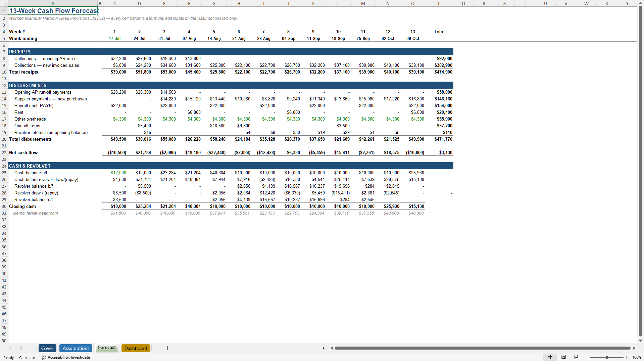Image resolution: width=644 pixels, height=361 pixels.
Task: Zoom in with the plus icon
Action: (x=626, y=357)
